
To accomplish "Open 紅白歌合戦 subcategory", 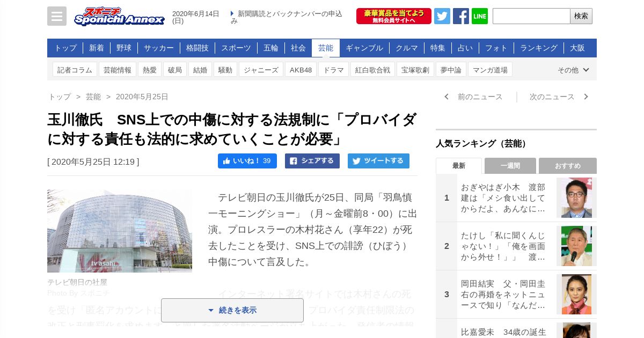I will (373, 70).
